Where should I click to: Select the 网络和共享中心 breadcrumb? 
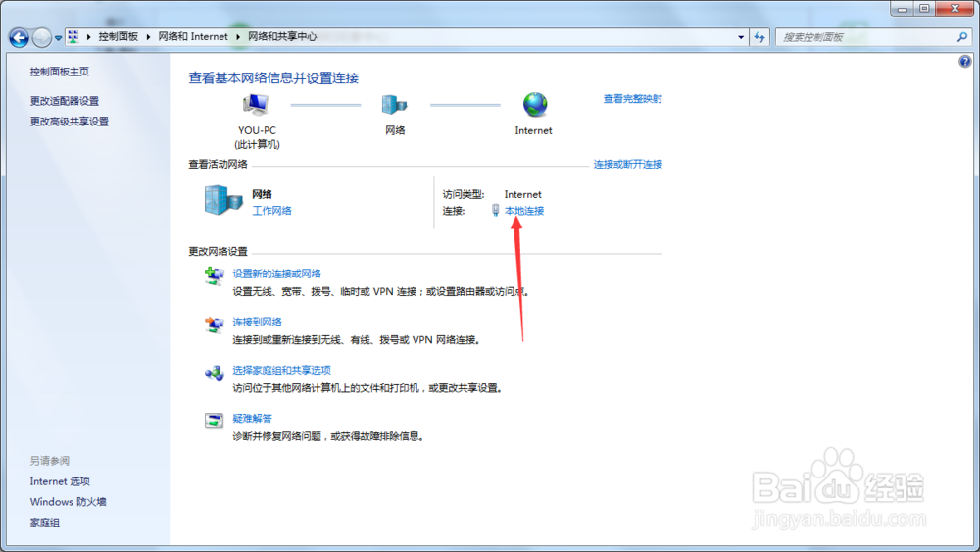pos(282,37)
